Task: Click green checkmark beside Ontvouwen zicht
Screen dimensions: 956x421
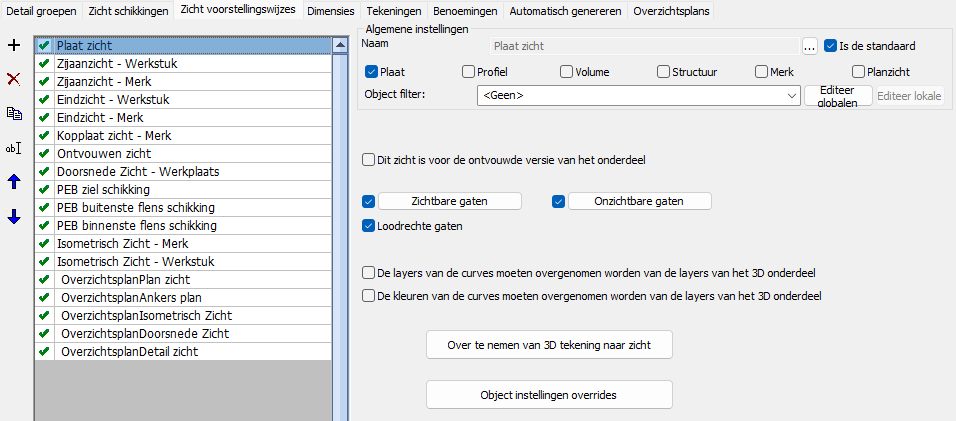Action: [x=44, y=154]
